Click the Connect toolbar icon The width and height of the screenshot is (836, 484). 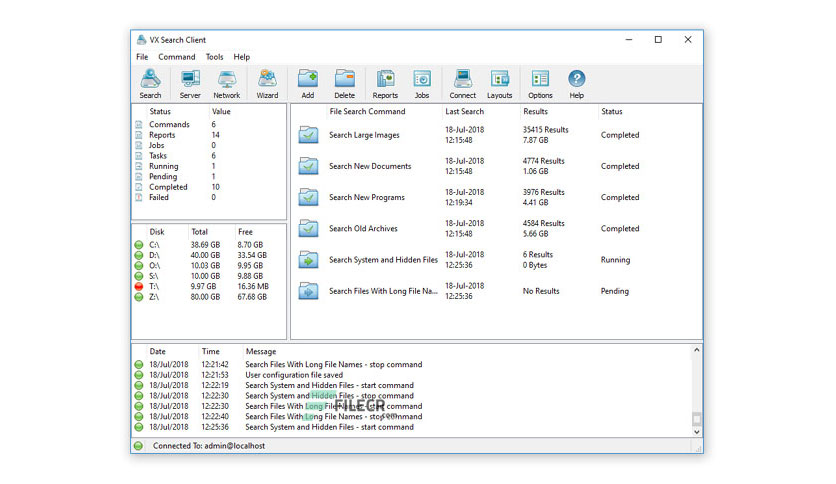click(462, 84)
